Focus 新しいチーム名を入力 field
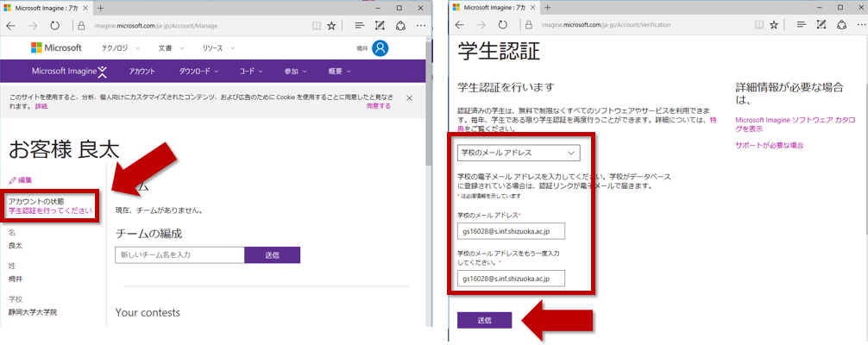868x345 pixels. coord(180,255)
